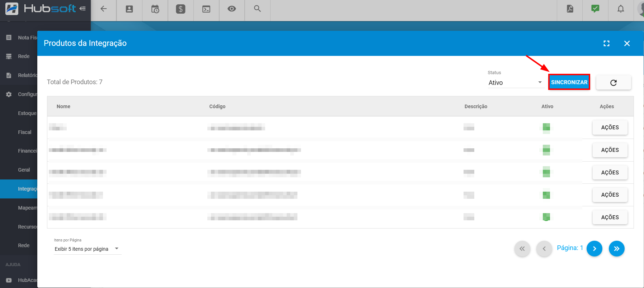The width and height of the screenshot is (644, 288).
Task: Click the SINCRONIZAR button
Action: tap(569, 82)
